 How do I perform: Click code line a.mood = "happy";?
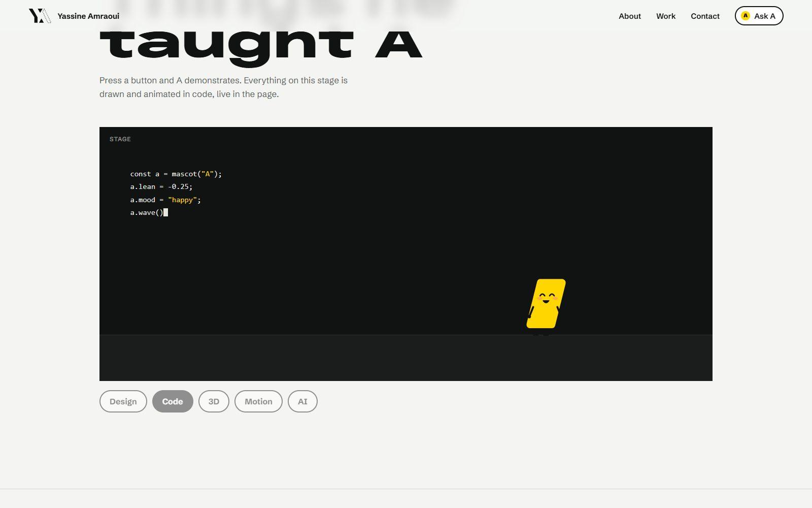pyautogui.click(x=165, y=200)
